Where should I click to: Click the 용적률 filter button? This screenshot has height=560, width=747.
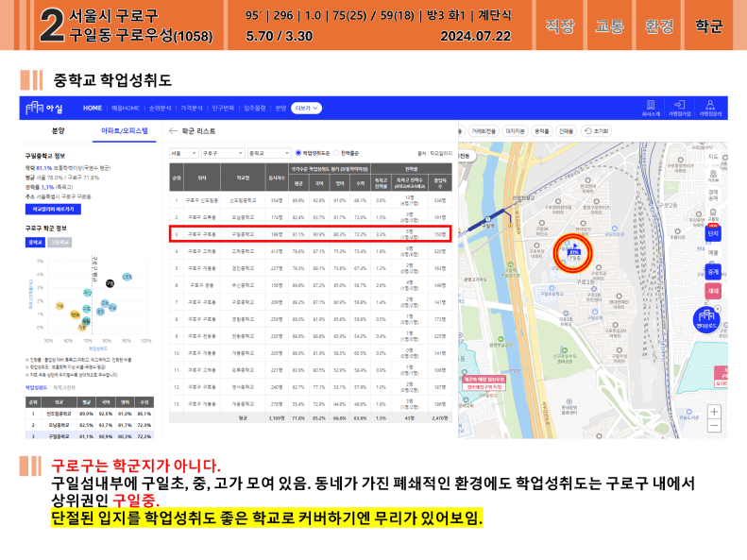542,131
